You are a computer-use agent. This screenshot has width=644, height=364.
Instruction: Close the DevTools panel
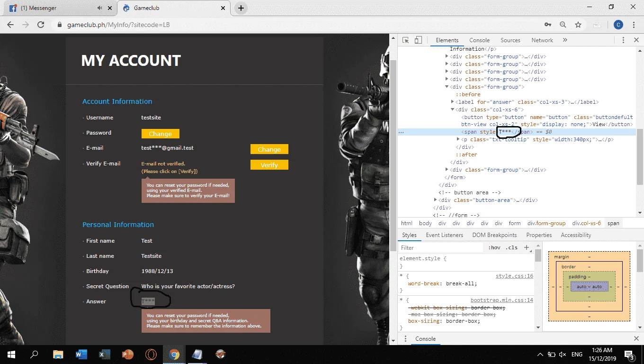coord(636,40)
